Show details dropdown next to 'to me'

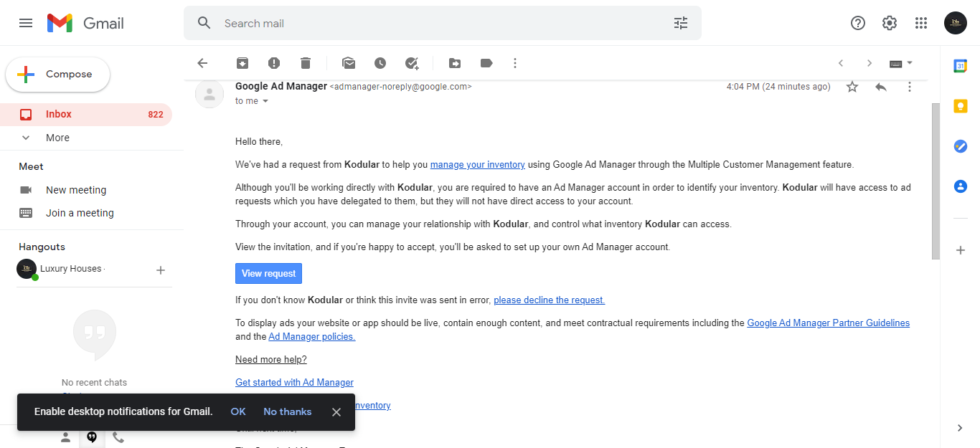[265, 101]
